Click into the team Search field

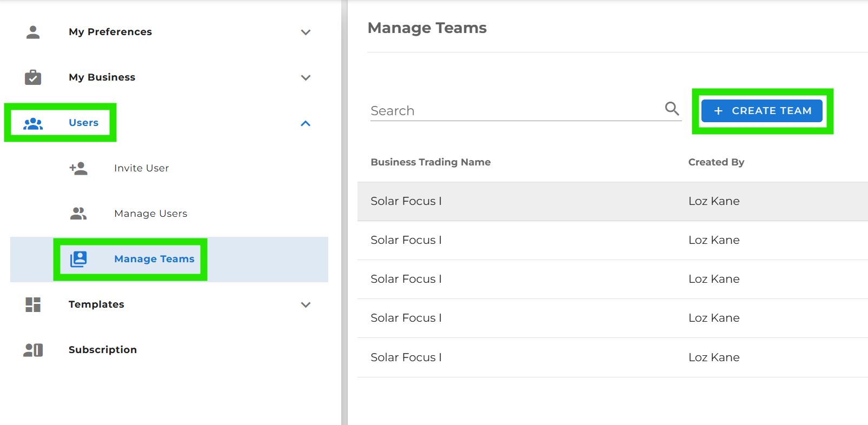514,111
